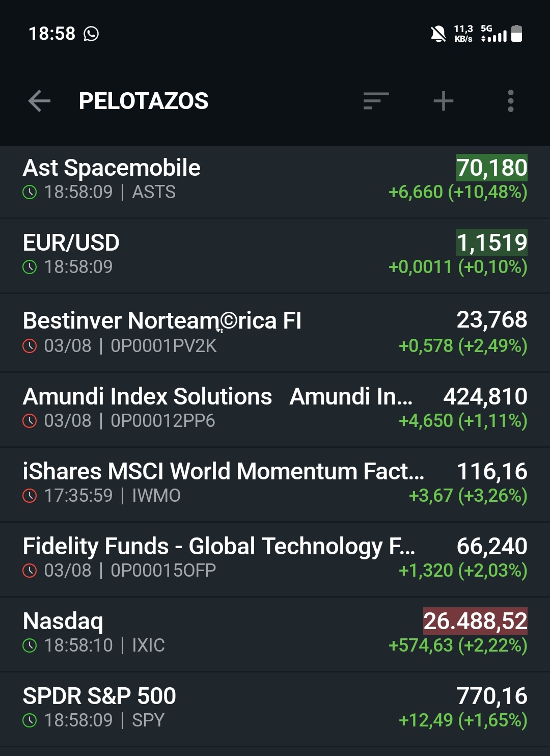Open the three-dot overflow menu
This screenshot has width=550, height=756.
511,101
